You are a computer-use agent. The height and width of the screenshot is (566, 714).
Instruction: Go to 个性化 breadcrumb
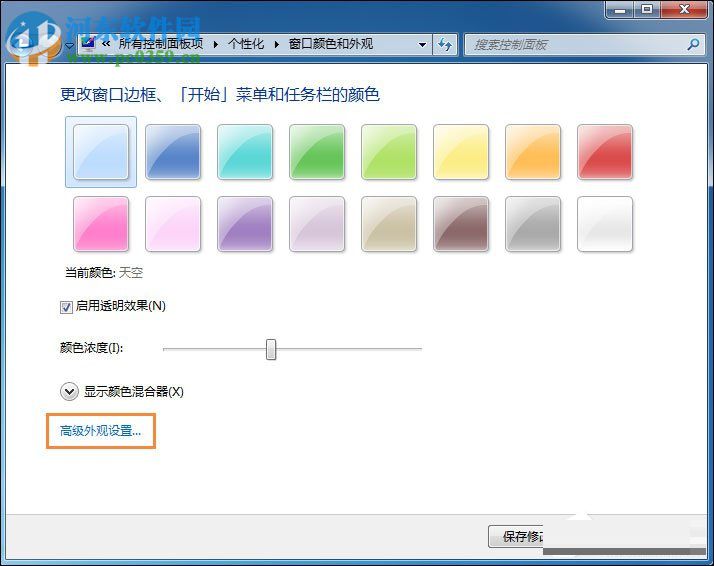tap(246, 44)
